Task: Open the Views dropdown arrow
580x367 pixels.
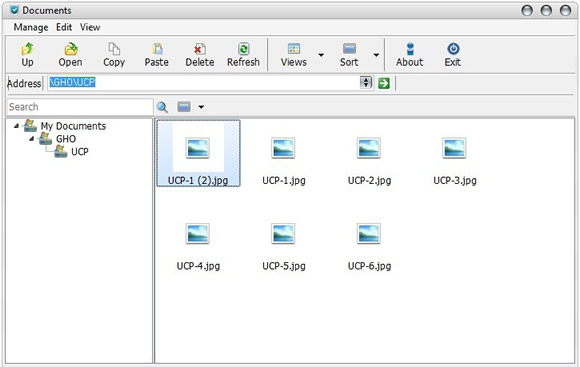Action: (x=321, y=55)
